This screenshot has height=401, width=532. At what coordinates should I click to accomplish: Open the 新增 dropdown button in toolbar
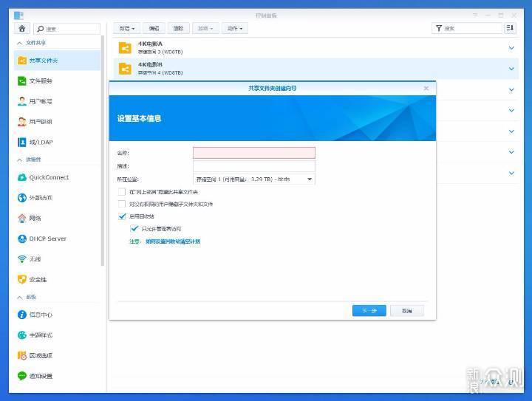click(128, 28)
